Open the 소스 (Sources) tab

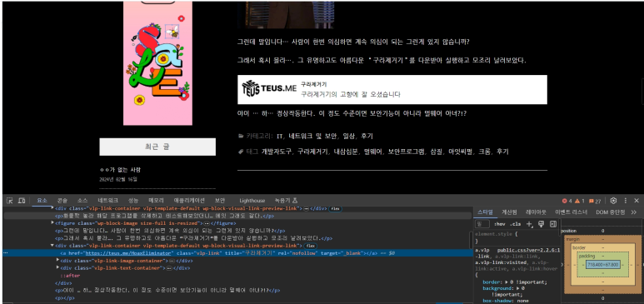[82, 201]
